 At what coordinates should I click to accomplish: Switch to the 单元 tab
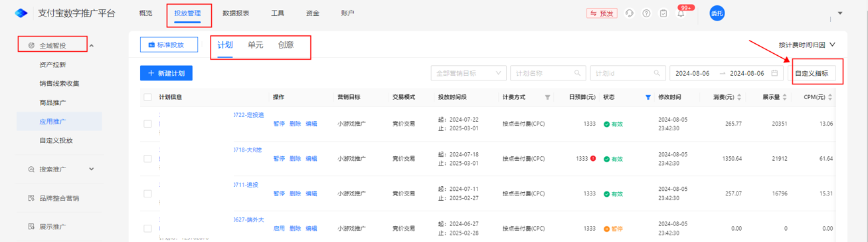(256, 45)
